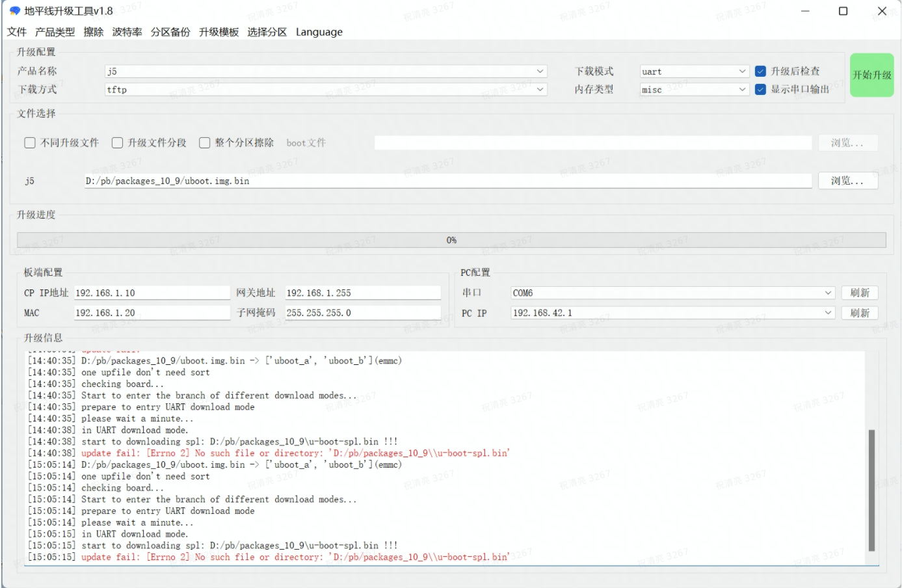
Task: Expand the 下载模式 uart dropdown
Action: point(742,71)
